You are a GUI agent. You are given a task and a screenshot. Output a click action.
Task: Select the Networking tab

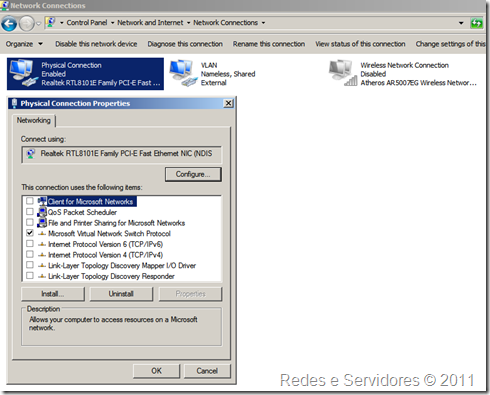coord(34,120)
